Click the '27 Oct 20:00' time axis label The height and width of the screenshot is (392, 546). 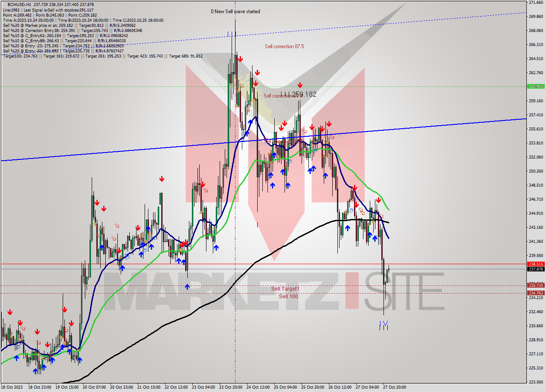tap(395, 387)
